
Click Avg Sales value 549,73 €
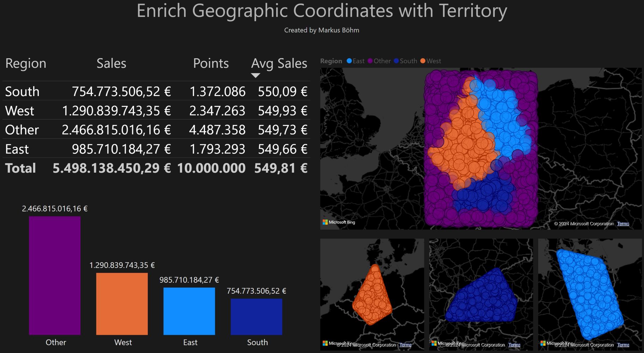(283, 130)
